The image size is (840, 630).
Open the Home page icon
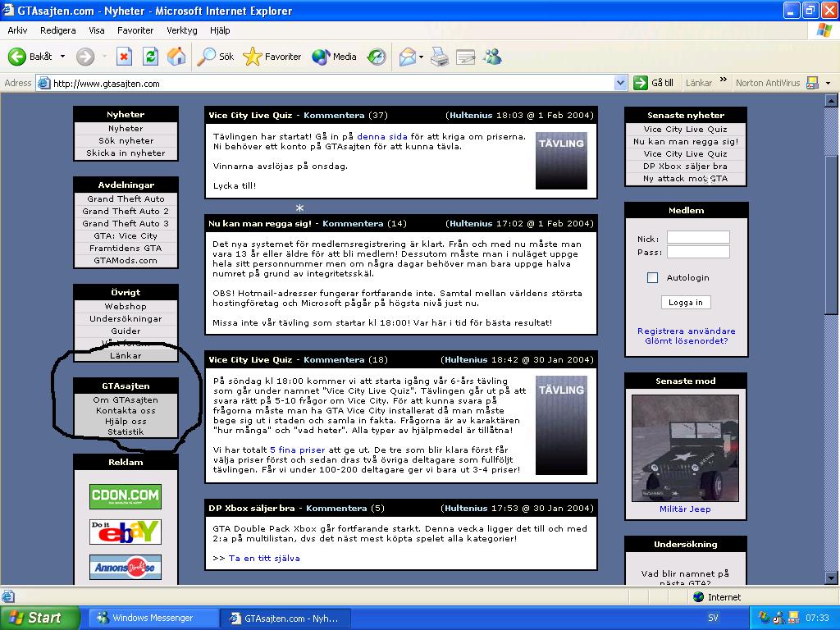(176, 57)
